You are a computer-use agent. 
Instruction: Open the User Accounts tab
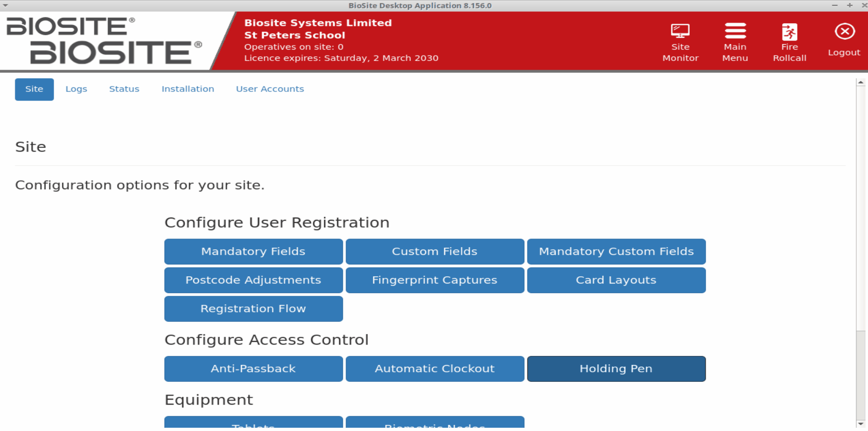point(270,89)
